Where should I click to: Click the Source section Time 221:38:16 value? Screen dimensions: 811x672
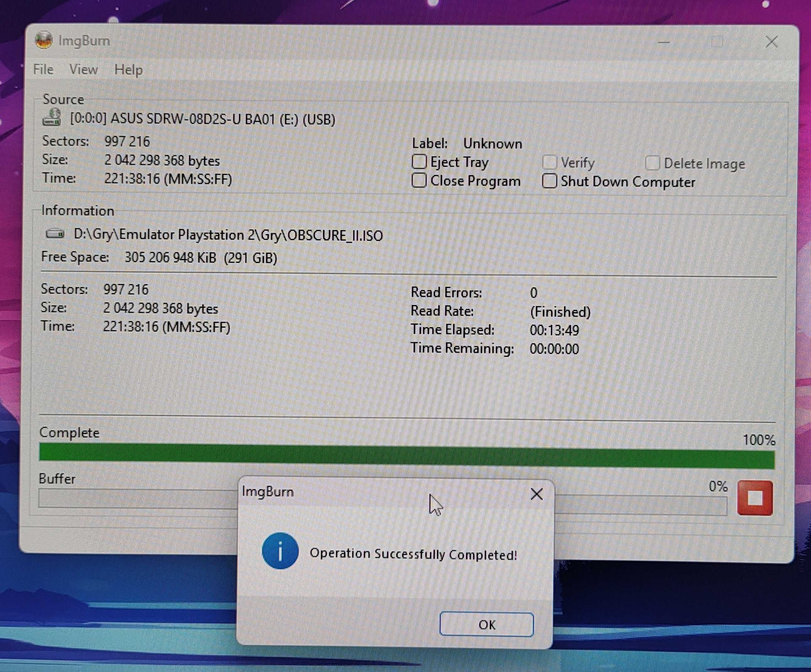coord(168,179)
